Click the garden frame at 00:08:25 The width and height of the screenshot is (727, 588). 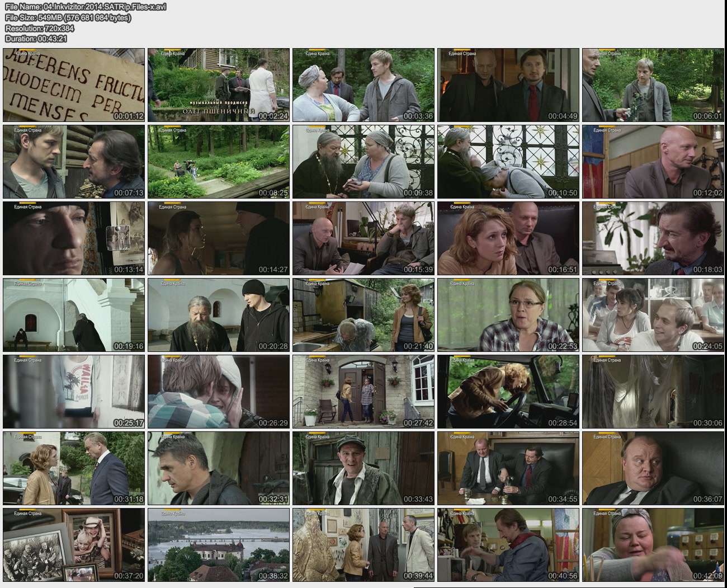coord(219,162)
